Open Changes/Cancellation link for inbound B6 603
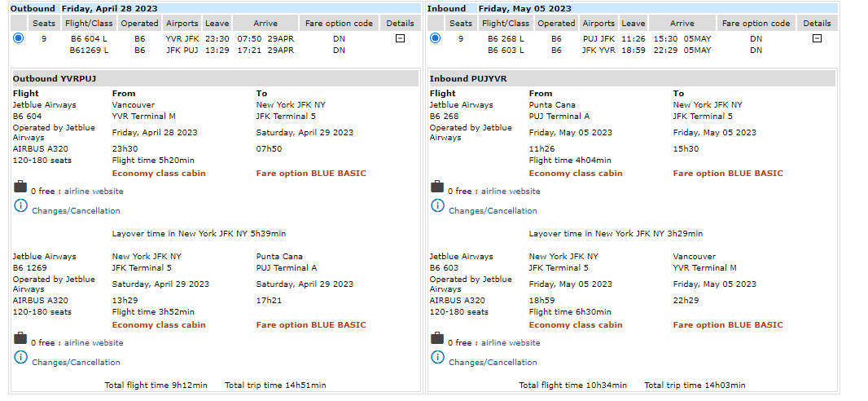Viewport: 868px width, 401px height. (x=493, y=363)
